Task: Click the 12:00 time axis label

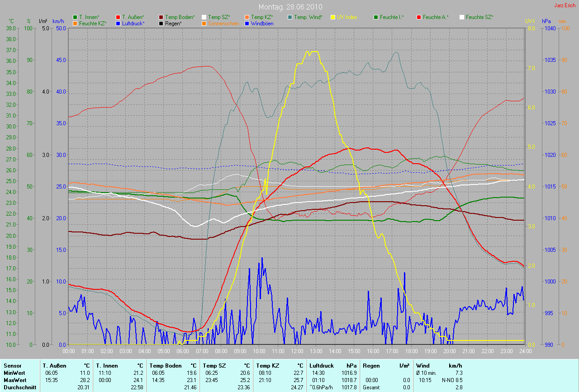Action: 297,351
